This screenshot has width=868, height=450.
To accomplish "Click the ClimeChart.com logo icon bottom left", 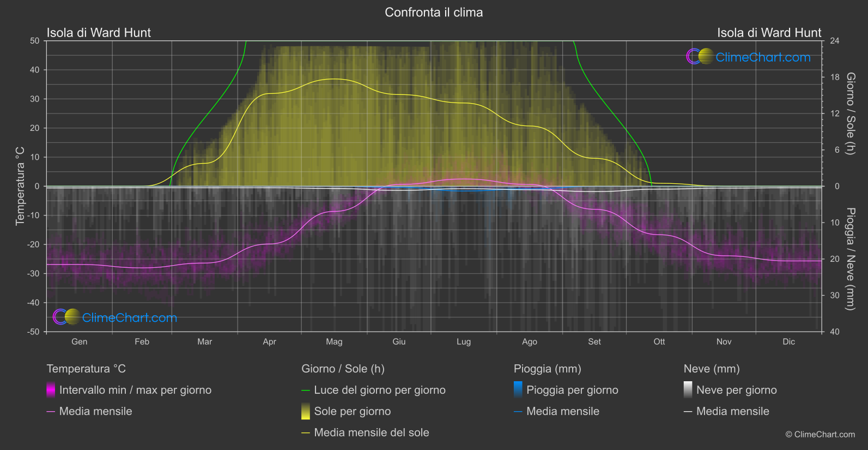I will (67, 317).
